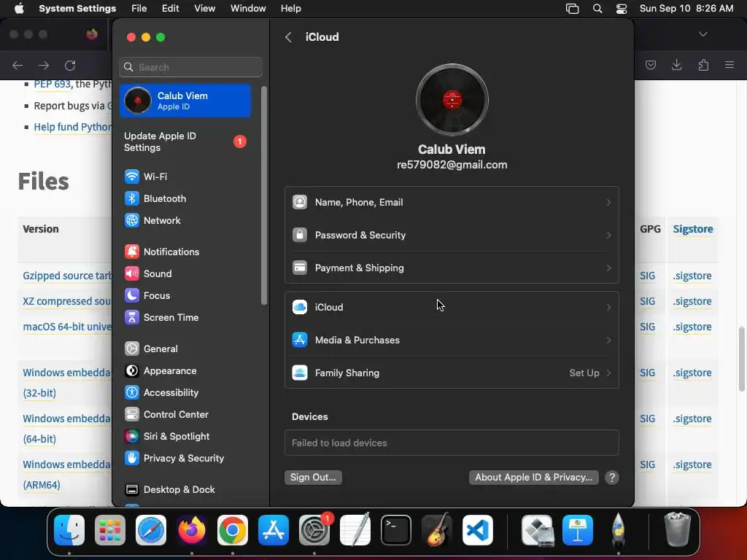This screenshot has height=560, width=747.
Task: Open Payment & Shipping row
Action: pyautogui.click(x=452, y=268)
